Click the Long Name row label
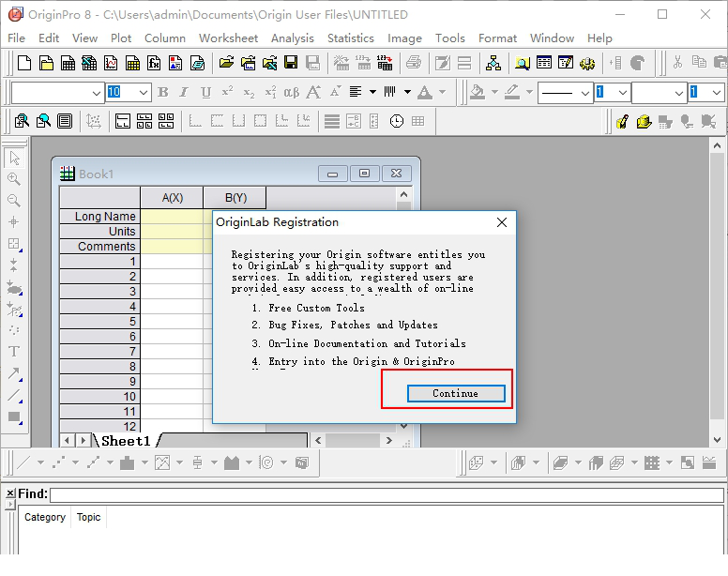The height and width of the screenshot is (576, 728). click(x=99, y=217)
